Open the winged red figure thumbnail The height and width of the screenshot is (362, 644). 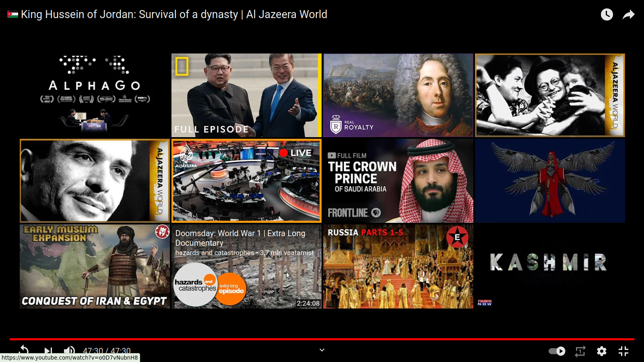[x=550, y=181]
